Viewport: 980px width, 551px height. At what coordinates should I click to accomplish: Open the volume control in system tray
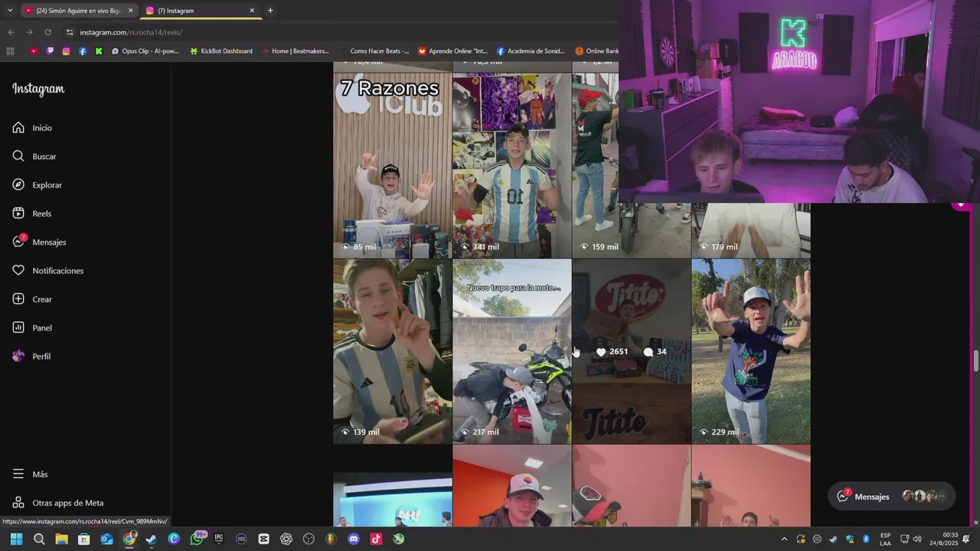coord(917,539)
